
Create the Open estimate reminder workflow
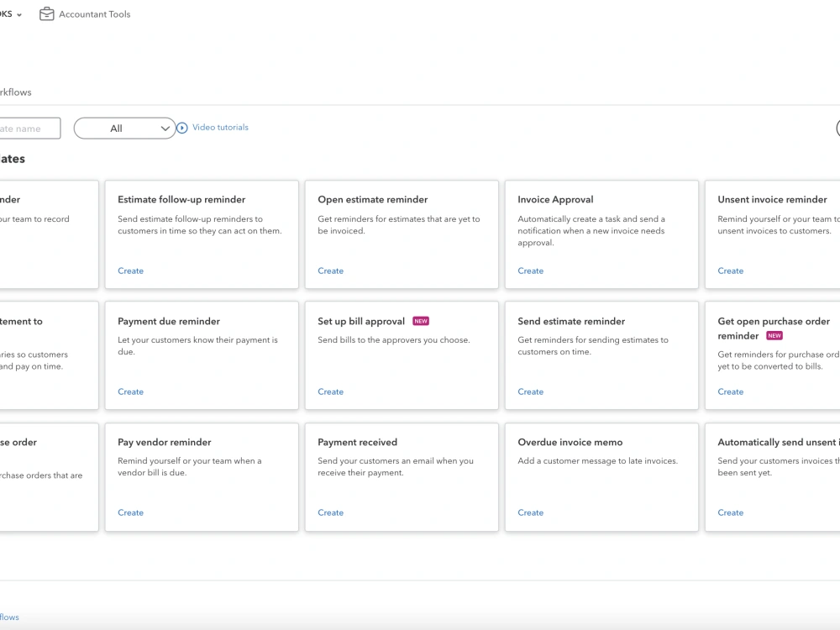[330, 270]
